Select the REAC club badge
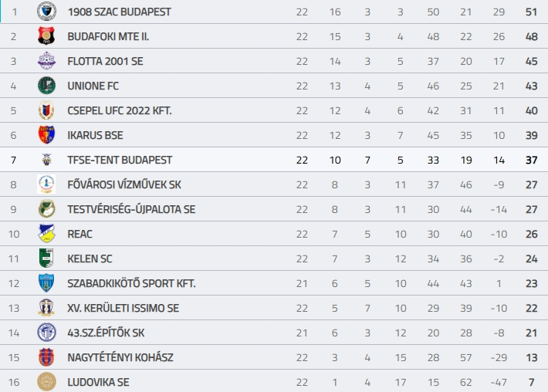548x392 pixels. pos(46,234)
